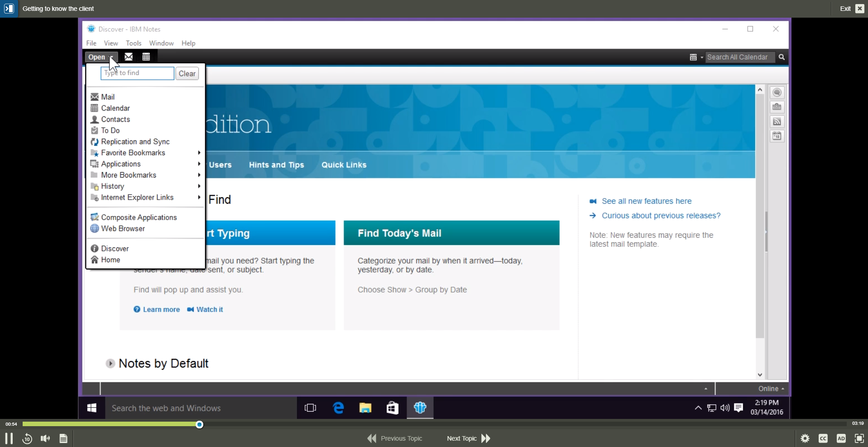
Task: Open Replication and Sync
Action: (135, 141)
